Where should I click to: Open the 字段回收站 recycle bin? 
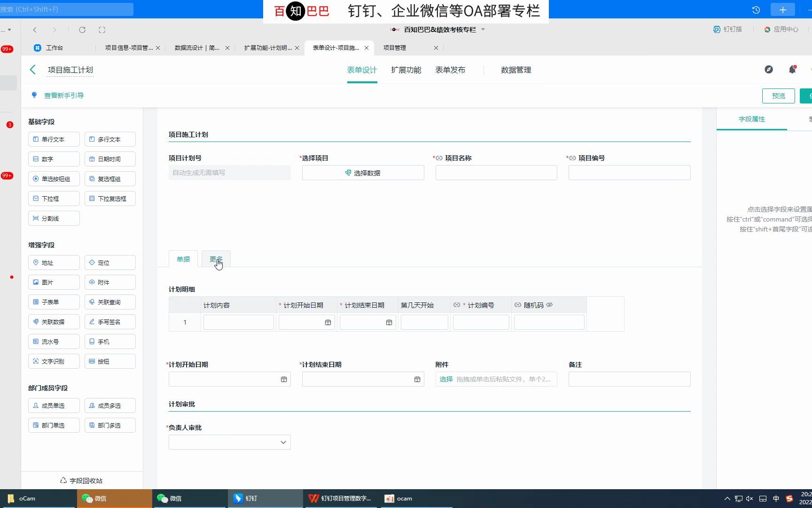coord(81,480)
